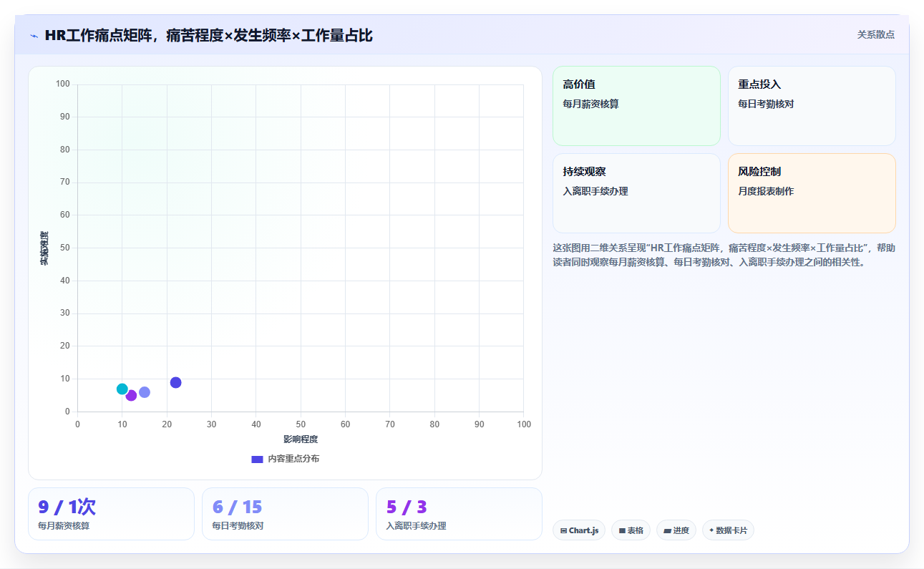
Task: Select the light blue scatter data point
Action: pos(145,392)
